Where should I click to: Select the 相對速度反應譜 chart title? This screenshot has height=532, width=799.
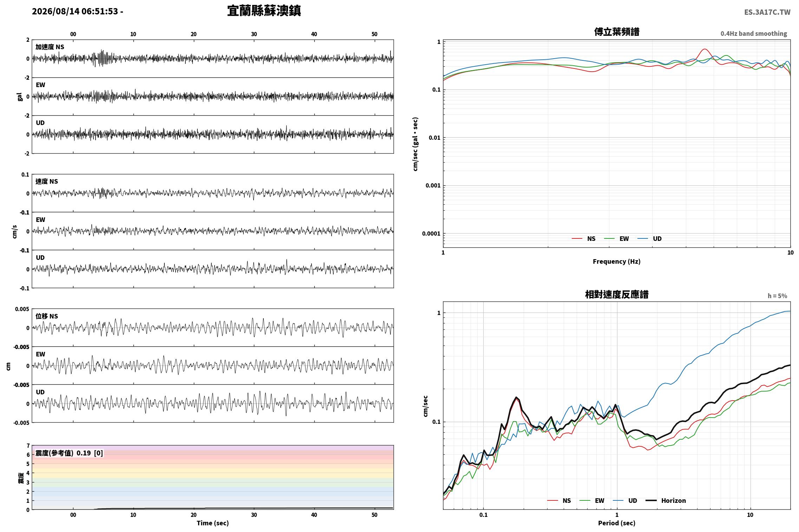616,294
